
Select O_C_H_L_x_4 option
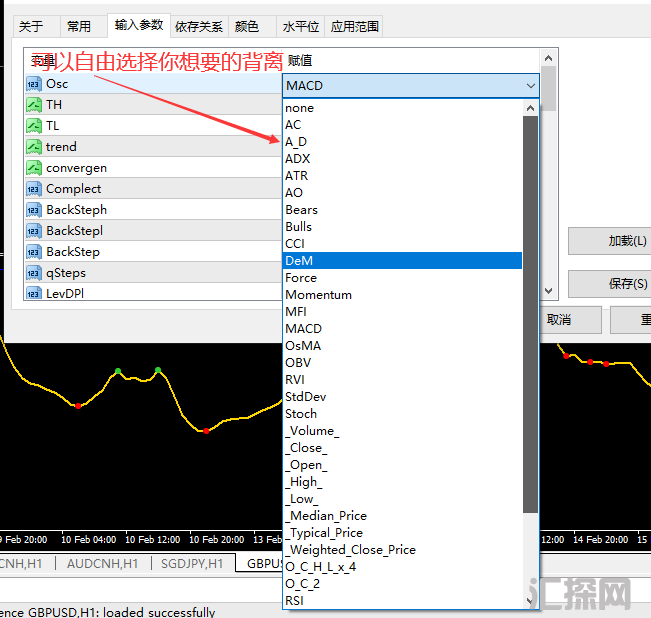[402, 567]
